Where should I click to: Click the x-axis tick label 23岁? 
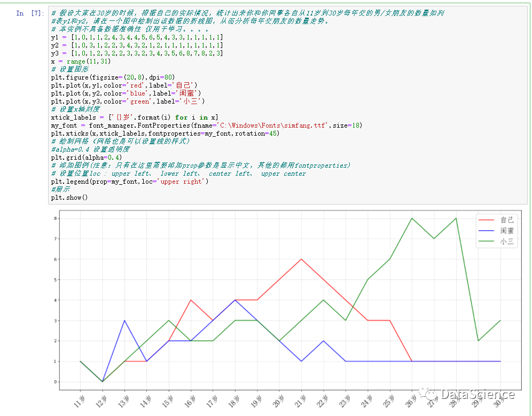pyautogui.click(x=345, y=401)
